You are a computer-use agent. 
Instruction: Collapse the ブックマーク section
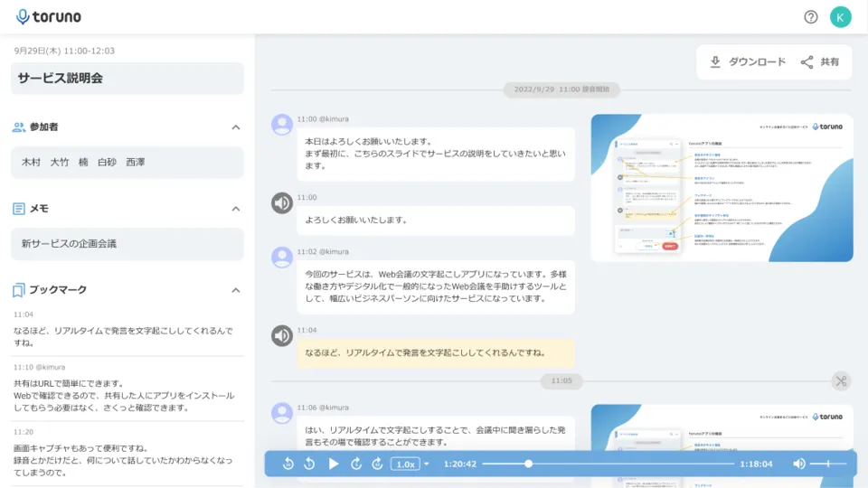(236, 290)
